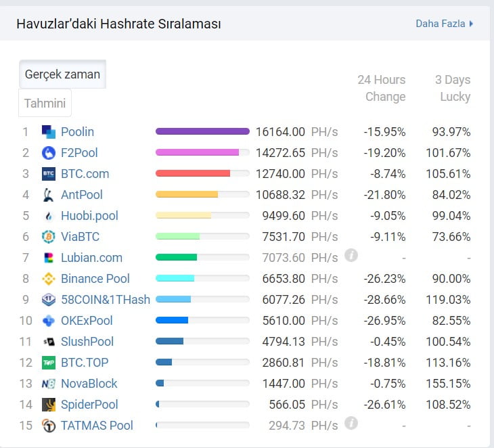Click the F2Pool logo icon
Viewport: 494px width, 448px height.
click(49, 153)
